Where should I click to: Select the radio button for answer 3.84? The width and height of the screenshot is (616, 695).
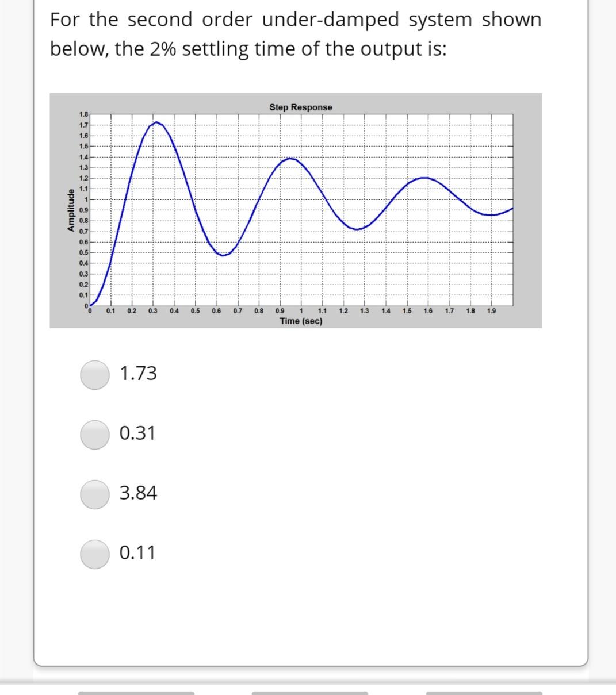tap(95, 494)
